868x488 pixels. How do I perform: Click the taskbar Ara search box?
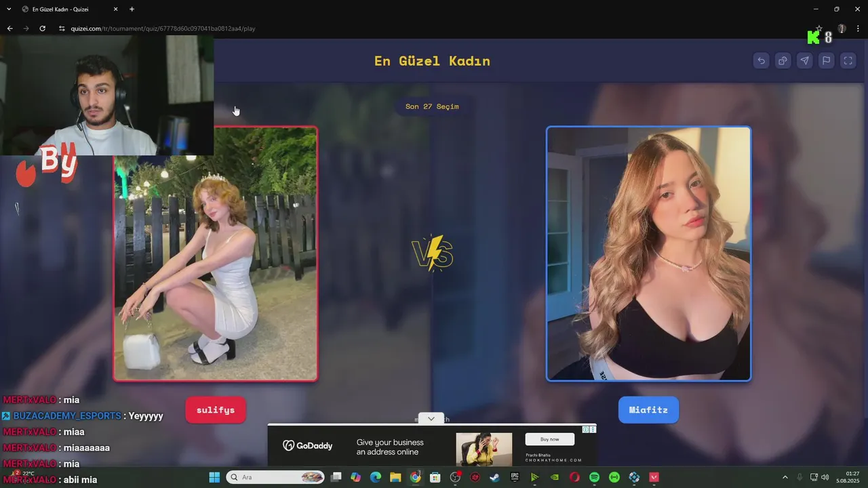point(275,477)
